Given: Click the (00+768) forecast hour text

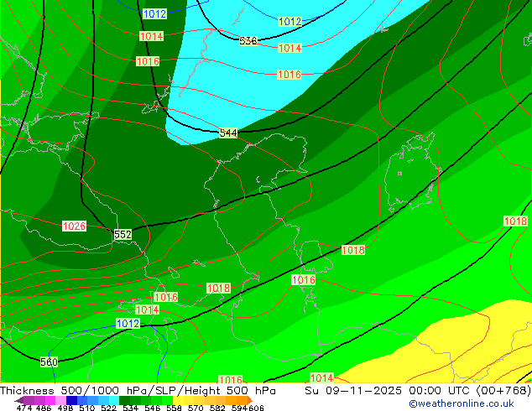Looking at the screenshot, I should click(x=503, y=391).
